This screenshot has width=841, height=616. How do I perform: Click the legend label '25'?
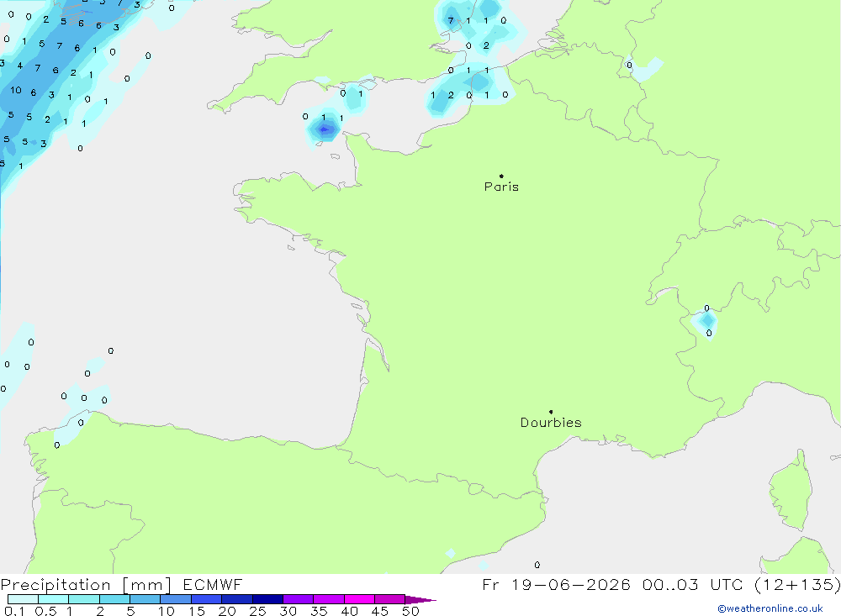coord(258,611)
